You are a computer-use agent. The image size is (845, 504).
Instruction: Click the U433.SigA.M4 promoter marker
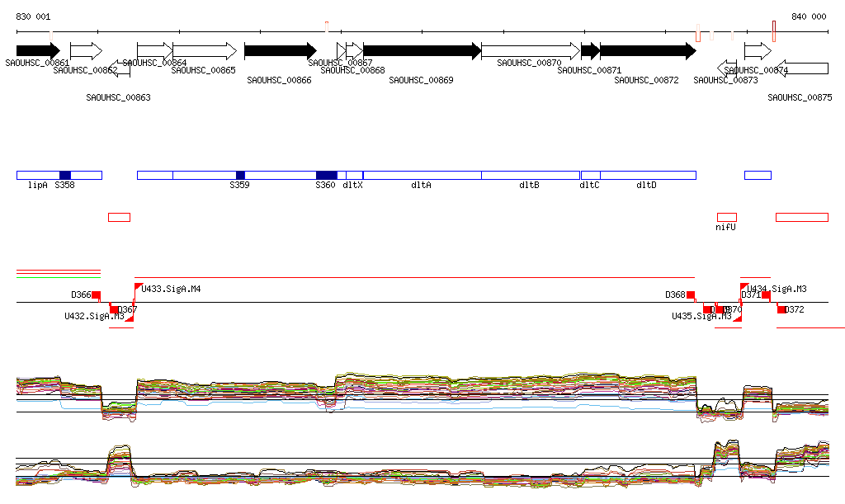click(139, 287)
